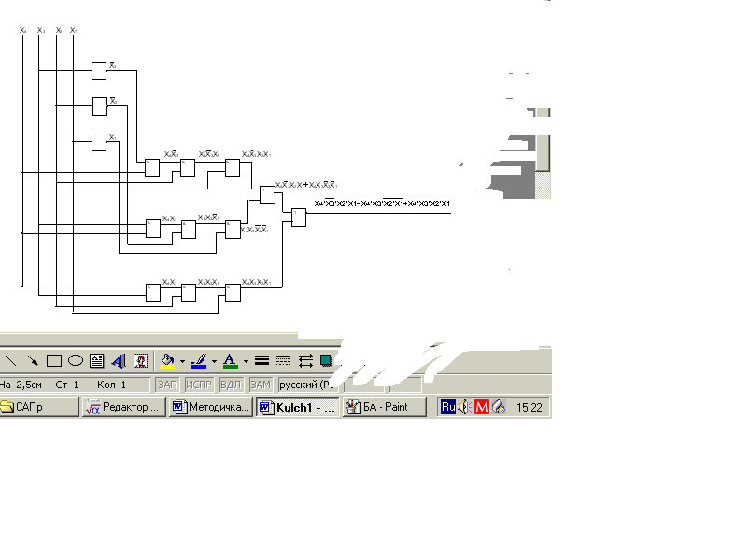
Task: Select the Arrow drawing tool
Action: (x=33, y=361)
